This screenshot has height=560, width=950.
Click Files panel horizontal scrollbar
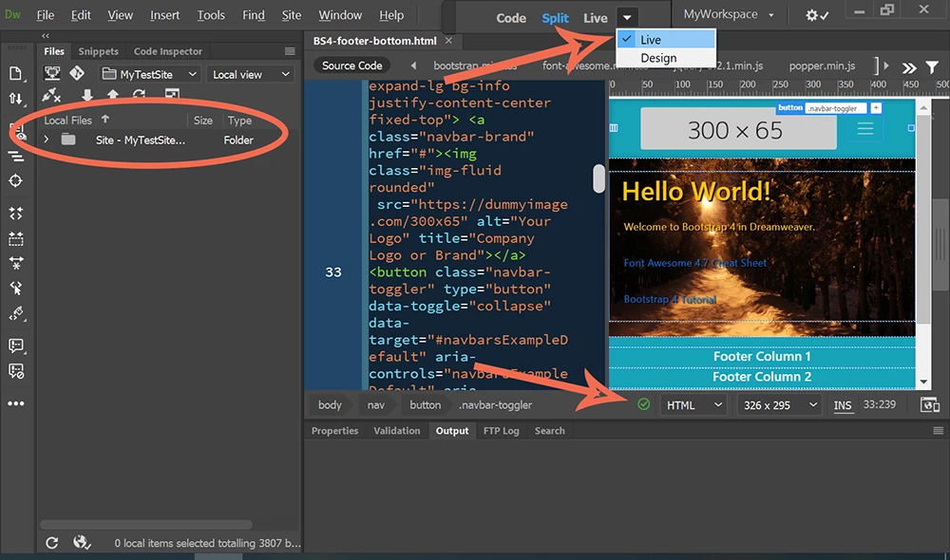click(146, 524)
